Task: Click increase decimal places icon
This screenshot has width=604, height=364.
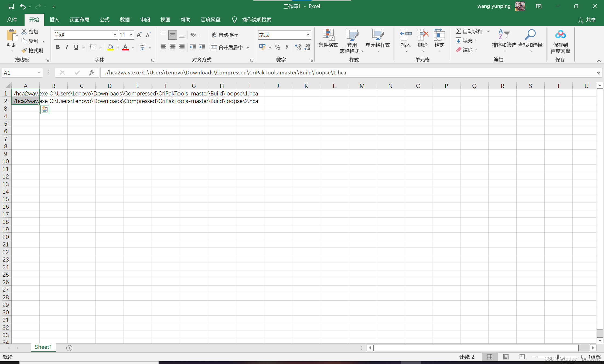Action: [x=298, y=47]
